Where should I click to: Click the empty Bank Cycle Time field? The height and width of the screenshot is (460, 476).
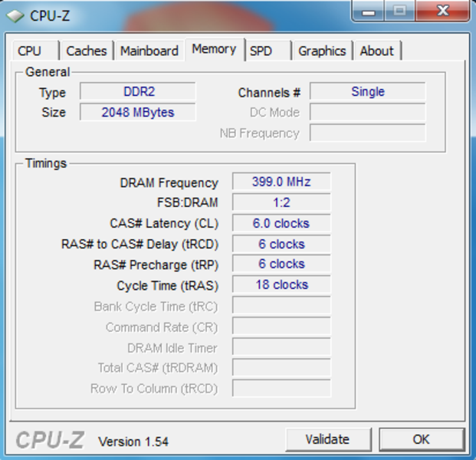[x=281, y=305]
